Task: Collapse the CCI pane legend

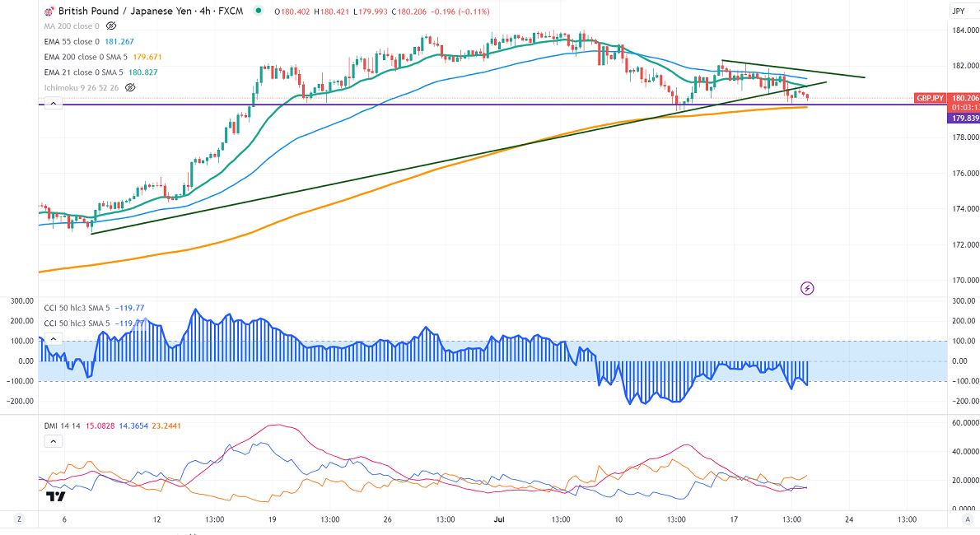Action: tap(54, 339)
